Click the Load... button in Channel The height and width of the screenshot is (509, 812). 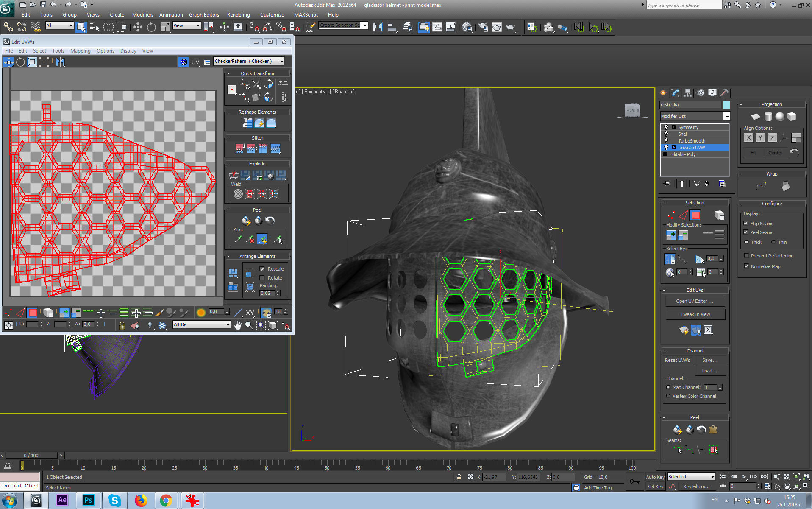709,371
